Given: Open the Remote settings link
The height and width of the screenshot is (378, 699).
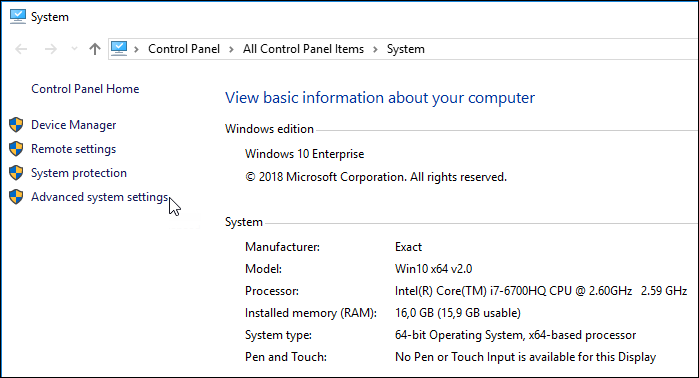Looking at the screenshot, I should [74, 149].
